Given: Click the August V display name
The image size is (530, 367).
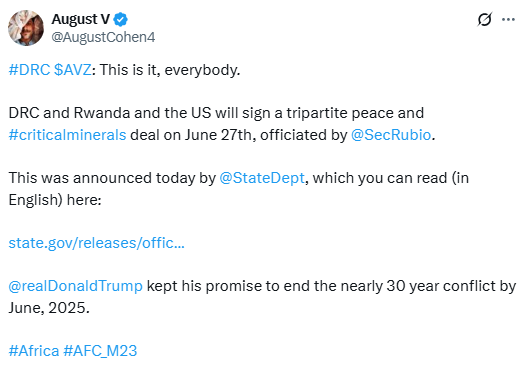Looking at the screenshot, I should [80, 19].
